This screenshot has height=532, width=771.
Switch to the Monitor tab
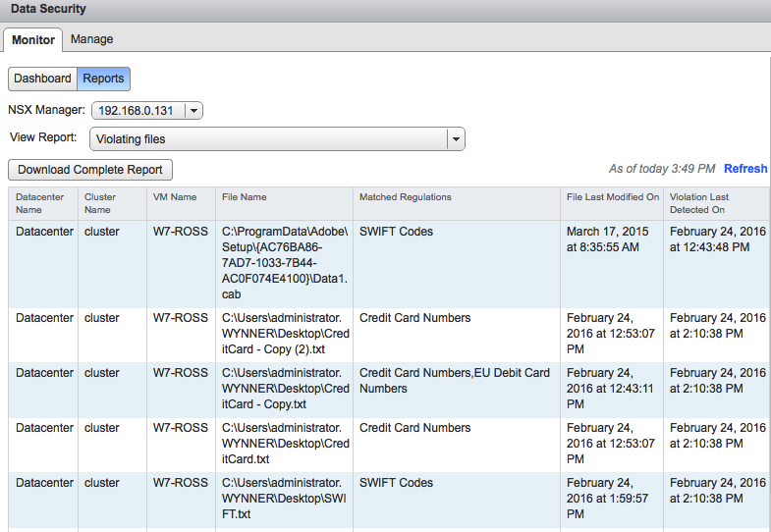(x=33, y=40)
